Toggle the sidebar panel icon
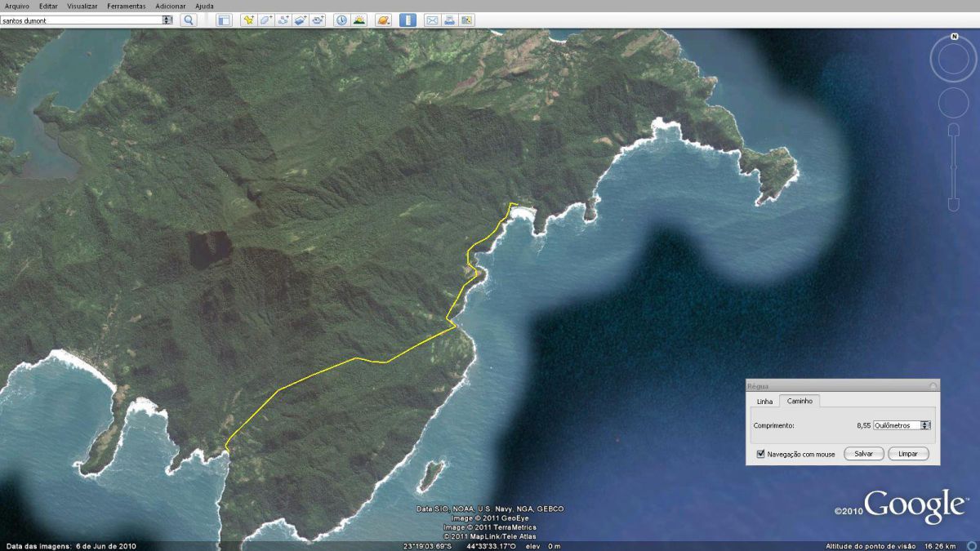Viewport: 980px width, 551px height. click(x=224, y=20)
